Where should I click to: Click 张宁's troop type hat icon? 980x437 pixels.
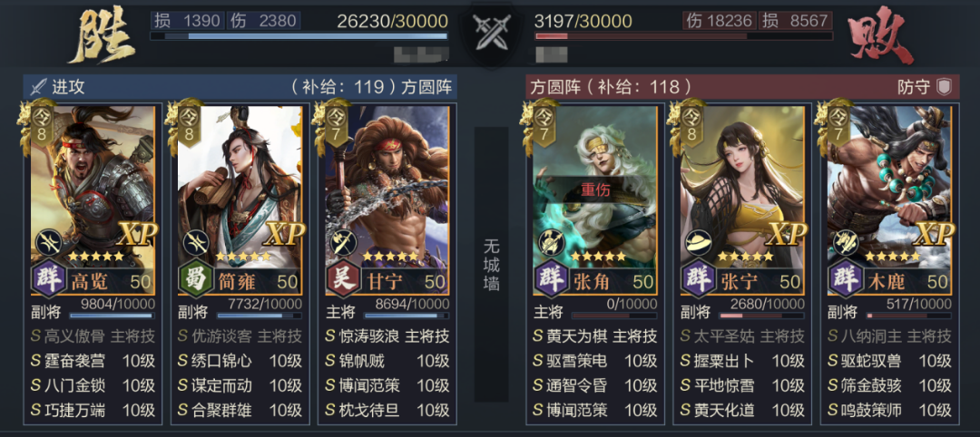pos(700,243)
